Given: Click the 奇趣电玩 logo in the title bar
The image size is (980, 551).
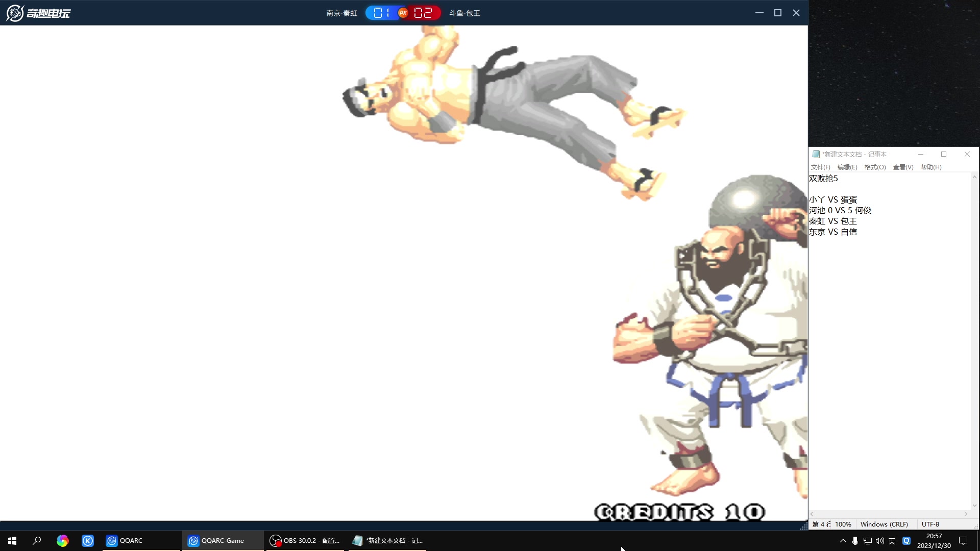Looking at the screenshot, I should click(x=38, y=13).
